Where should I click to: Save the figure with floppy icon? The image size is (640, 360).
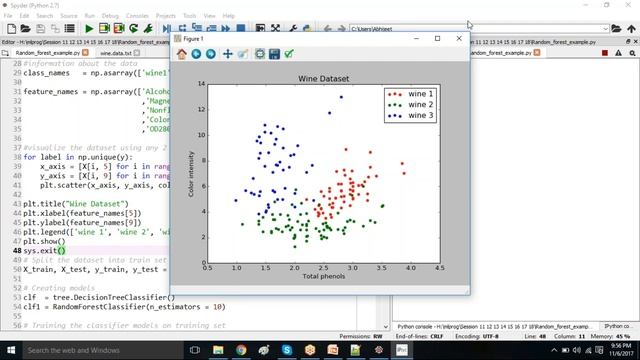[x=274, y=54]
